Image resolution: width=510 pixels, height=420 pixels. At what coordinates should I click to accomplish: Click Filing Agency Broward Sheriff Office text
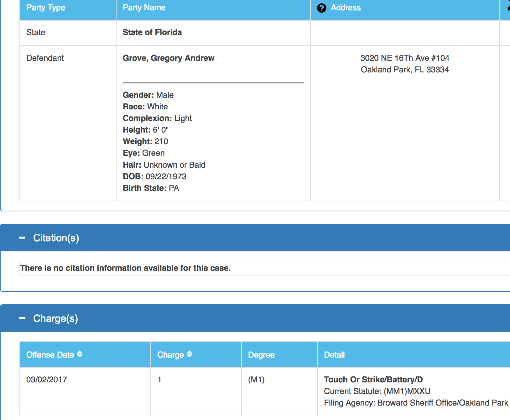pyautogui.click(x=416, y=403)
